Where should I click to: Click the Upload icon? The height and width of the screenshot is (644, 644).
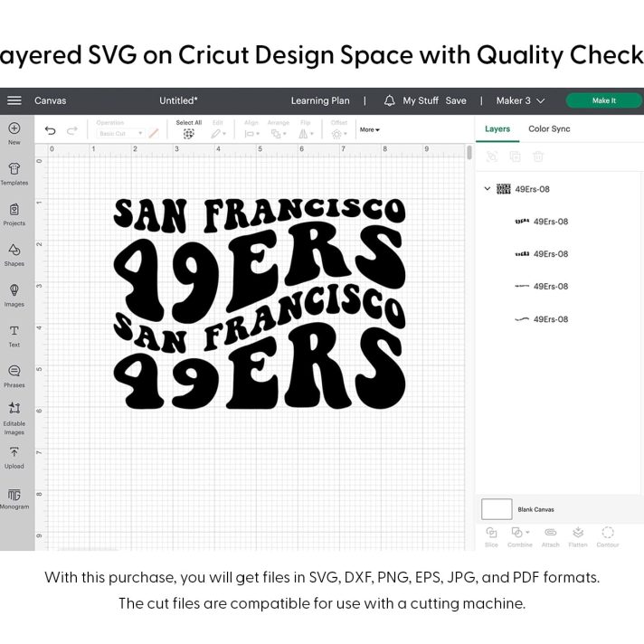click(x=14, y=452)
